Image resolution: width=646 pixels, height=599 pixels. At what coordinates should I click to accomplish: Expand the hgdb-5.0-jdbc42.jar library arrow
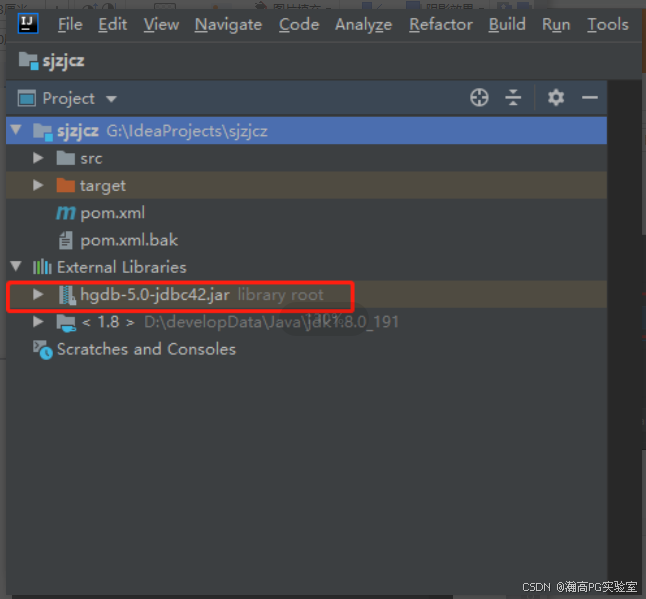[x=38, y=294]
